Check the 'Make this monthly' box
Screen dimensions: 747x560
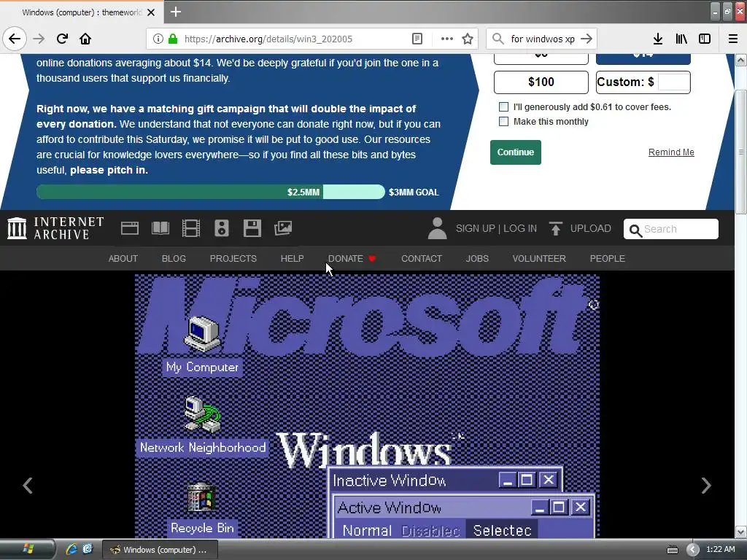pyautogui.click(x=503, y=122)
